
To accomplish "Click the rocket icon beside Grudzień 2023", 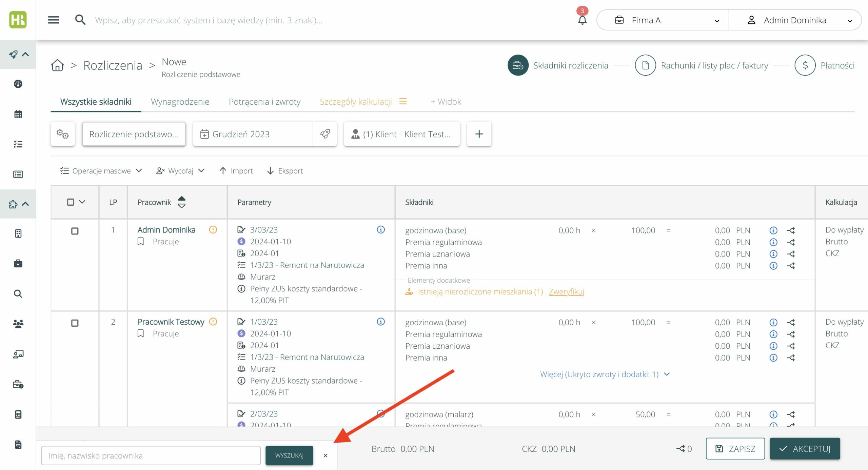I will [x=325, y=134].
